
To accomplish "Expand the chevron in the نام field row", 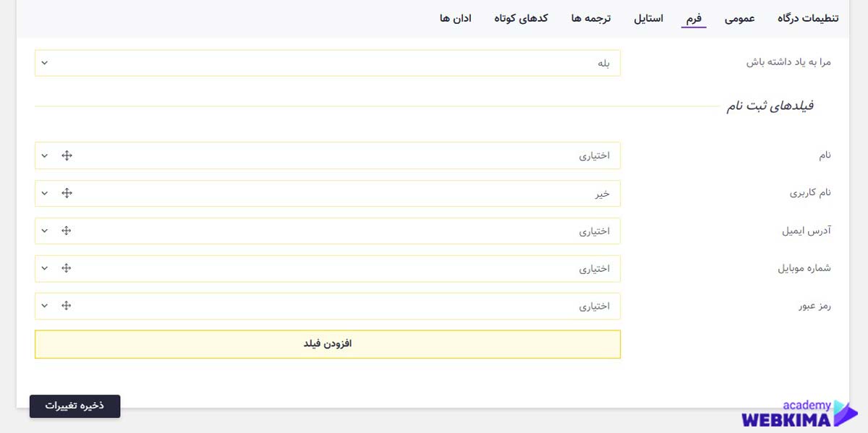I will [x=44, y=155].
